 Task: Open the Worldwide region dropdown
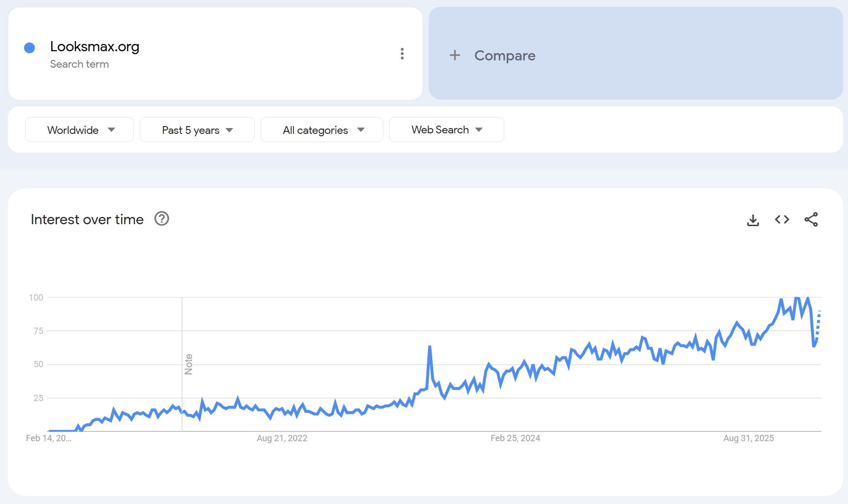[x=79, y=130]
